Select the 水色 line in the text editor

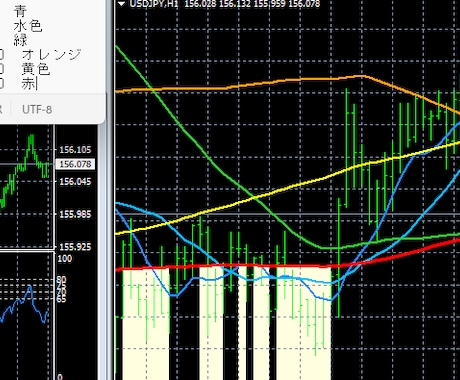point(28,26)
